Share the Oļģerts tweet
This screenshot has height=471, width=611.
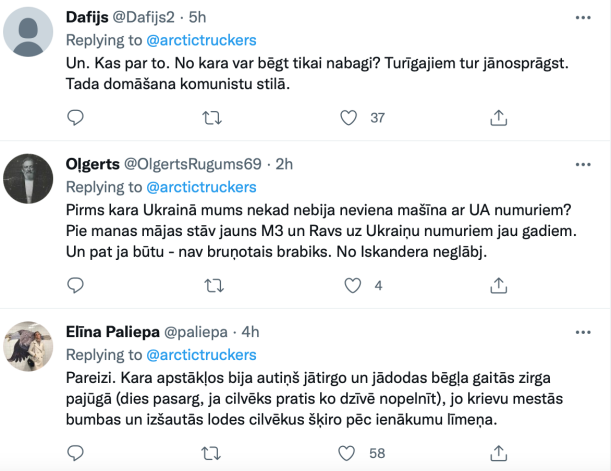484,285
